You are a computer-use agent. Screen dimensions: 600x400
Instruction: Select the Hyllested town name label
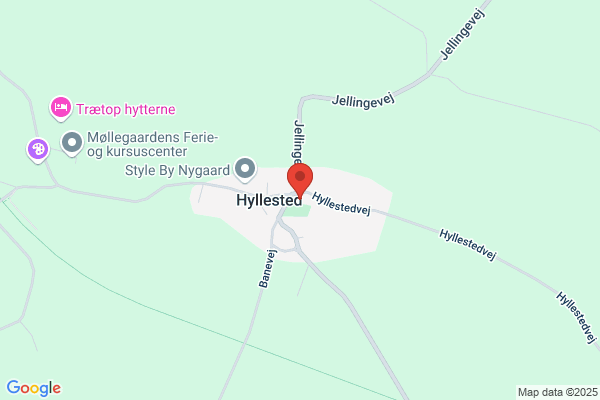pos(269,200)
